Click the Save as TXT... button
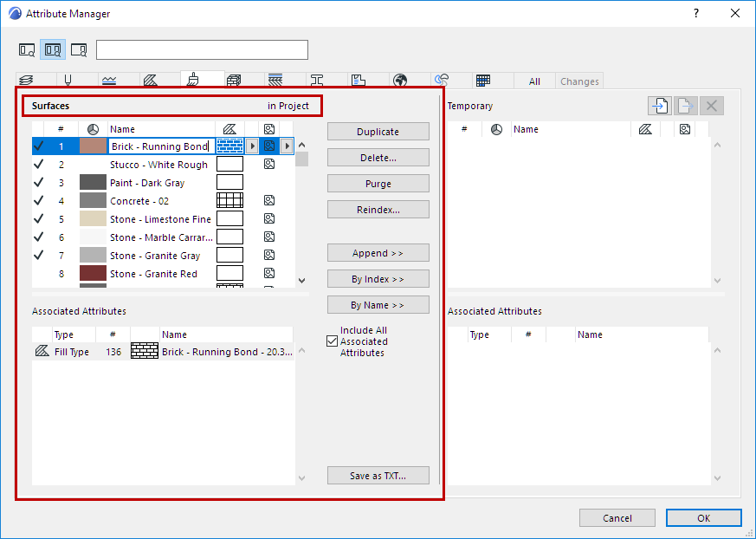756x539 pixels. [x=378, y=475]
